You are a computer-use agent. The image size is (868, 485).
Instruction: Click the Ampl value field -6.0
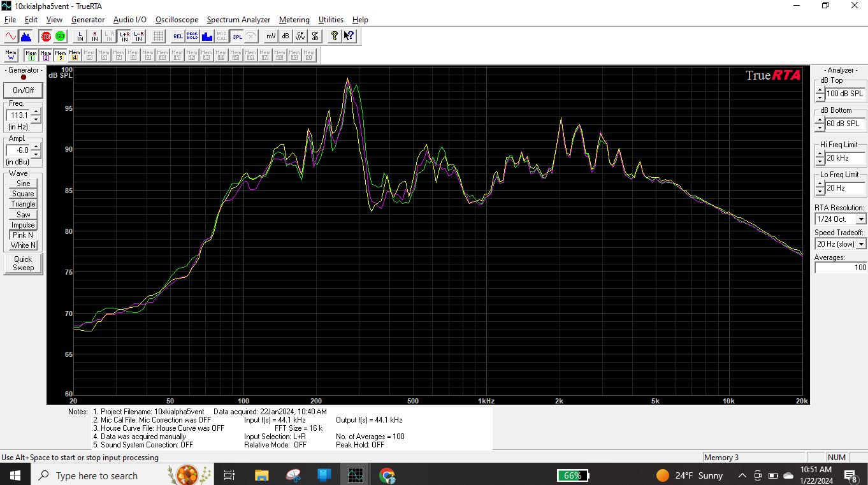[18, 150]
